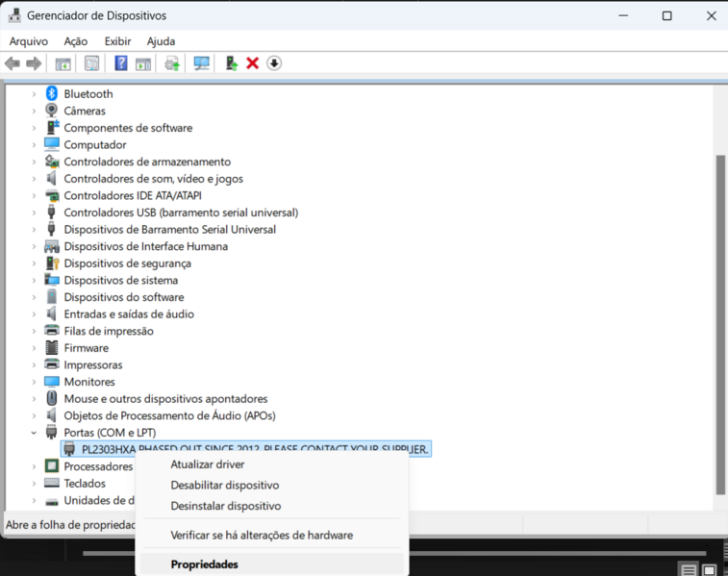Image resolution: width=728 pixels, height=576 pixels.
Task: Click the Computador monitor icon
Action: click(x=52, y=144)
